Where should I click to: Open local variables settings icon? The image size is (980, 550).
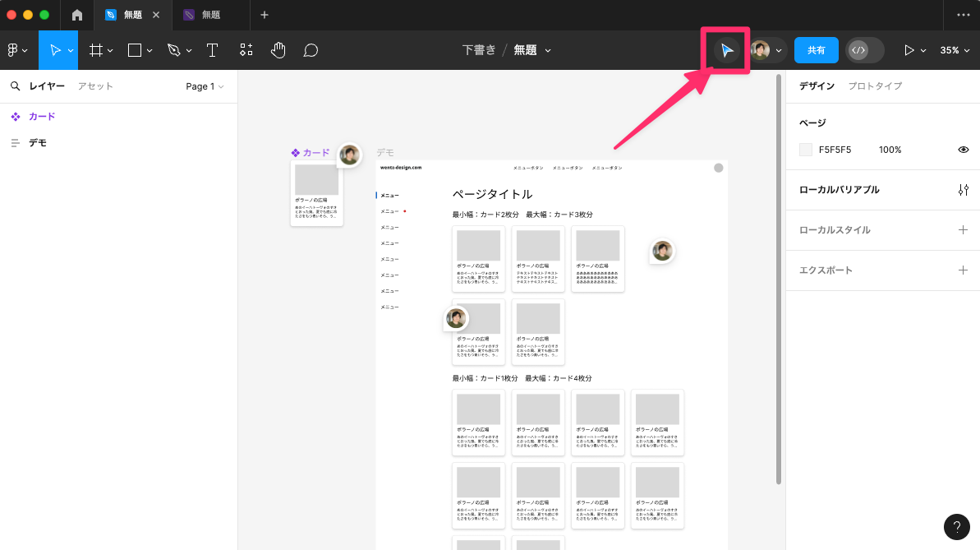tap(963, 190)
